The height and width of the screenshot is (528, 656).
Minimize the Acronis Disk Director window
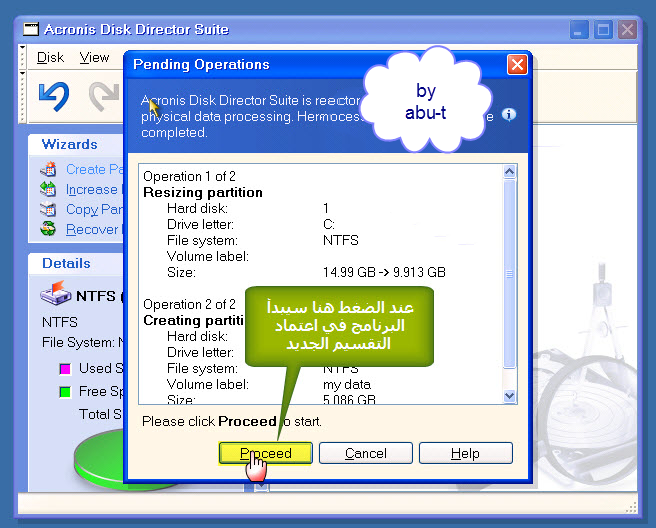coord(579,30)
